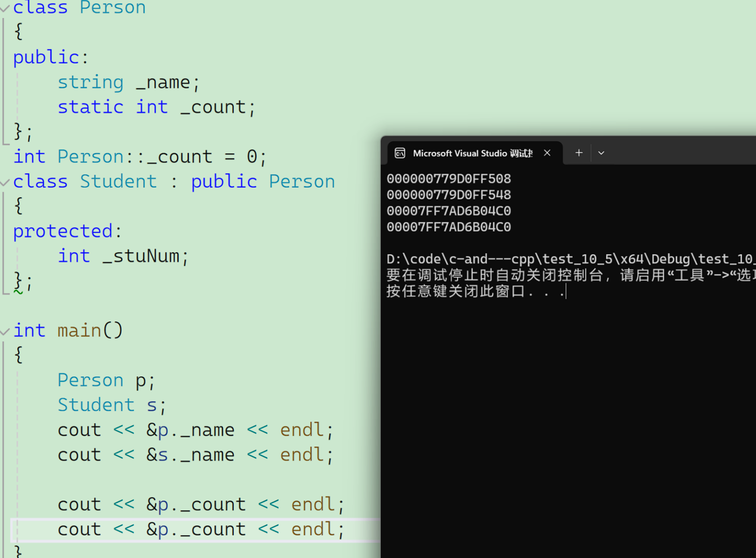Screen dimensions: 756x558
Task: Click the 'Person p;' declaration line
Action: click(106, 380)
